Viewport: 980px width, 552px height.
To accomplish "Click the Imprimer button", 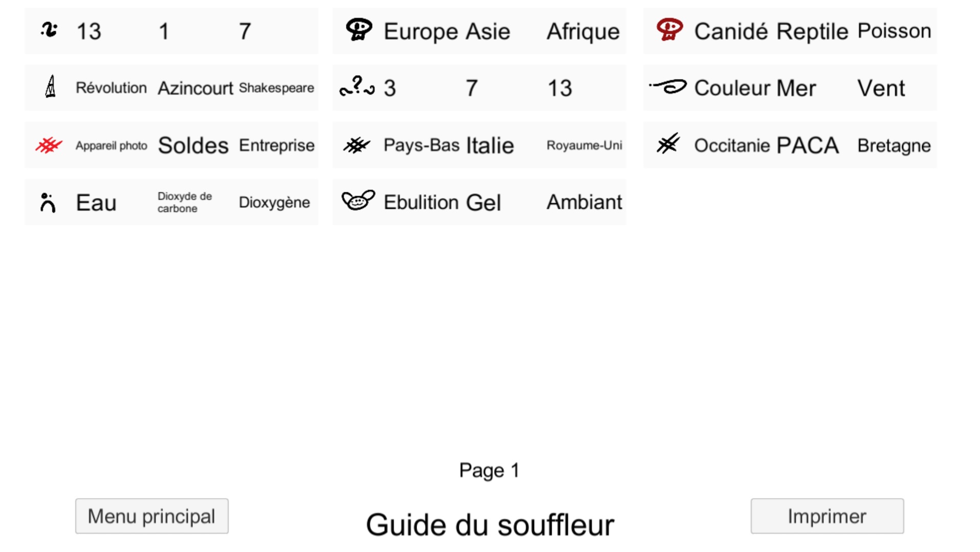I will [x=827, y=516].
